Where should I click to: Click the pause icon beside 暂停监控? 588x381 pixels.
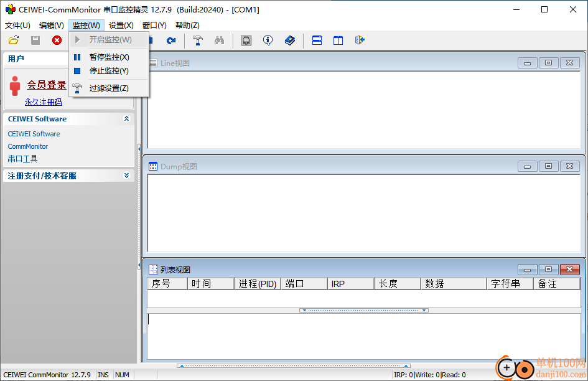click(x=77, y=57)
